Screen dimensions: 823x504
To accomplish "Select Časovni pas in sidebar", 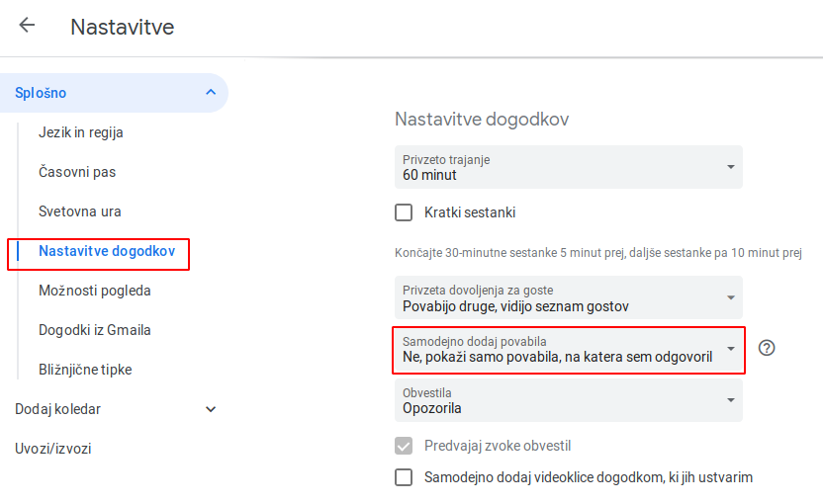I will [x=77, y=172].
